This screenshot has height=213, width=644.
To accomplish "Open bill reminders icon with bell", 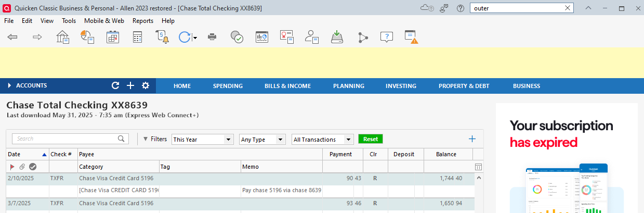I will click(x=162, y=37).
